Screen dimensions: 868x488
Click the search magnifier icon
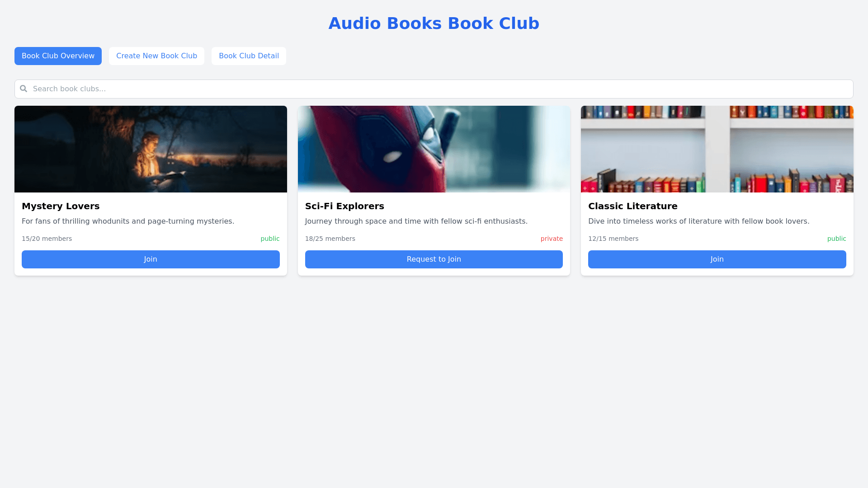[x=24, y=89]
